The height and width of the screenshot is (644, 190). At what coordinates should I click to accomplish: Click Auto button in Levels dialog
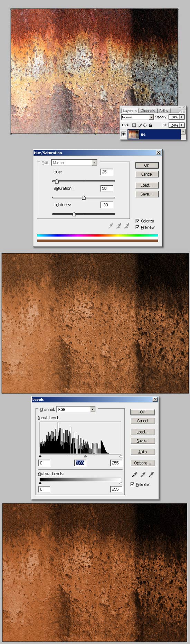pyautogui.click(x=142, y=452)
